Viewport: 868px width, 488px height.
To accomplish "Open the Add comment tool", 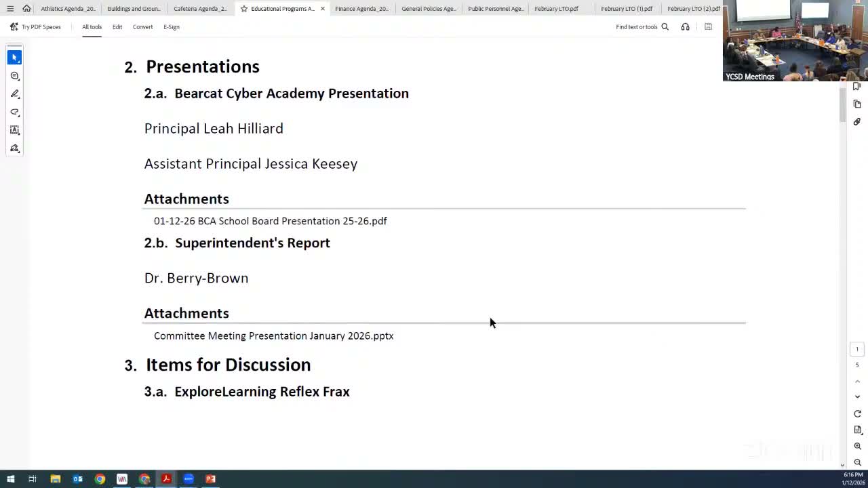I will click(x=14, y=75).
